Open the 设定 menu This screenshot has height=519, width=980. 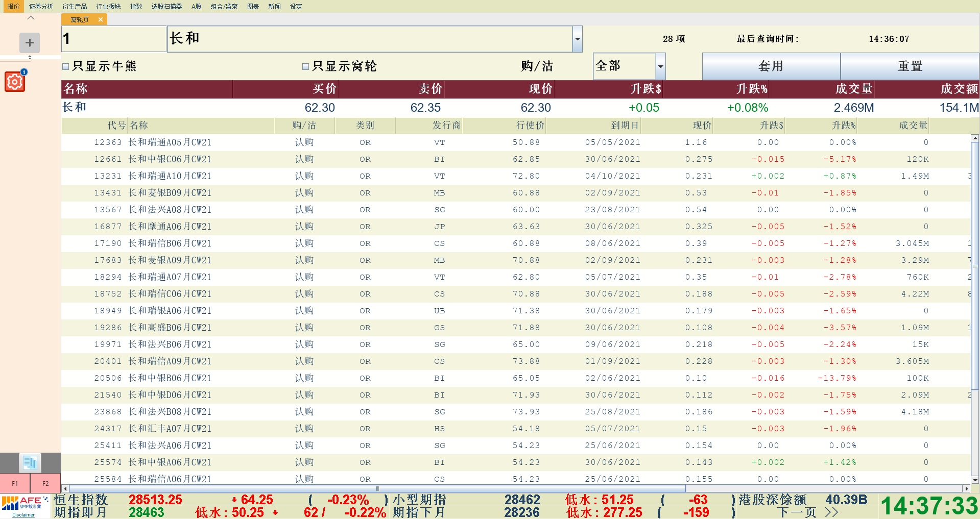pyautogui.click(x=296, y=6)
